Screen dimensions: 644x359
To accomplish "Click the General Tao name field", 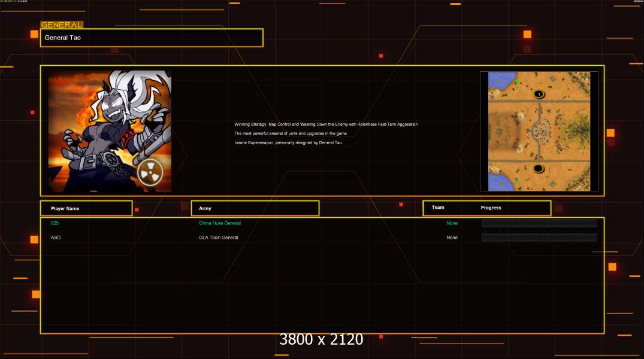I will pos(152,38).
